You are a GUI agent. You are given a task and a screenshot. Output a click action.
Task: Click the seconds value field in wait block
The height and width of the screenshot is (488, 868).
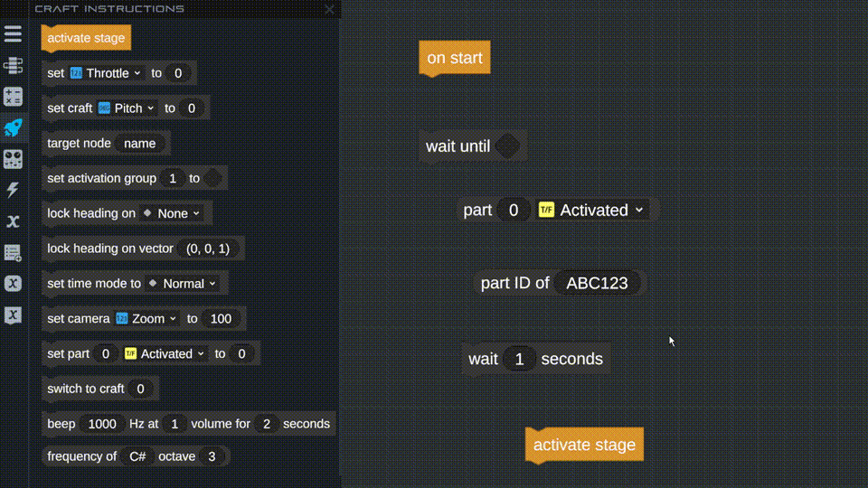(x=519, y=360)
